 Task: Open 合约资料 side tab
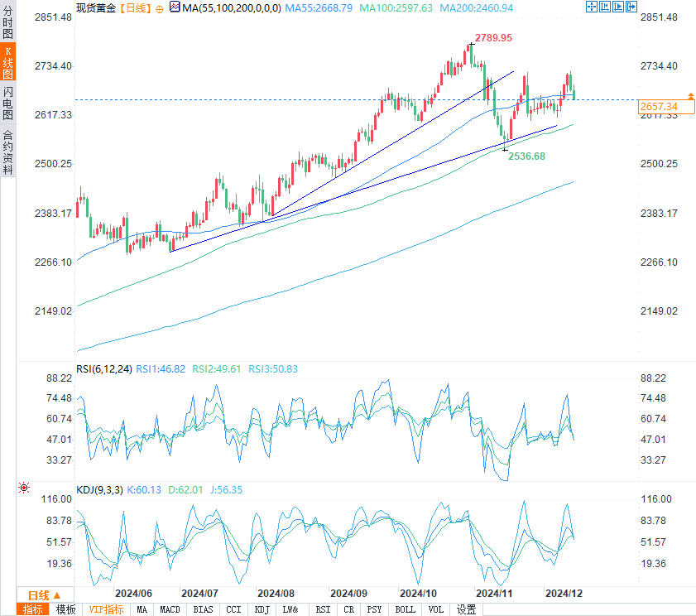8,152
